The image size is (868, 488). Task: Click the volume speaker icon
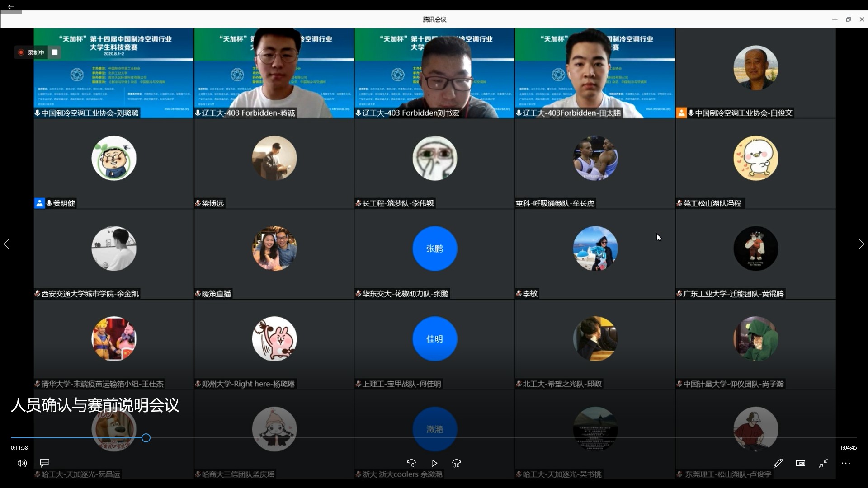tap(22, 463)
